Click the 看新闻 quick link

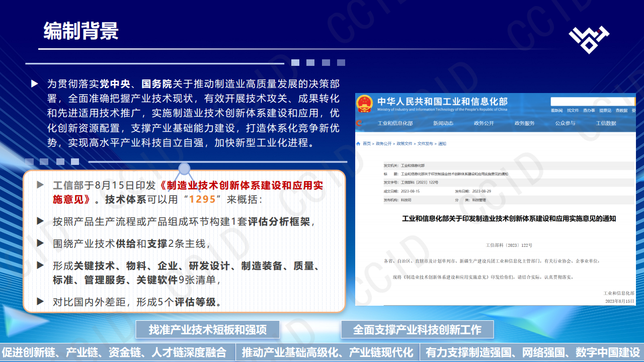coord(557,110)
